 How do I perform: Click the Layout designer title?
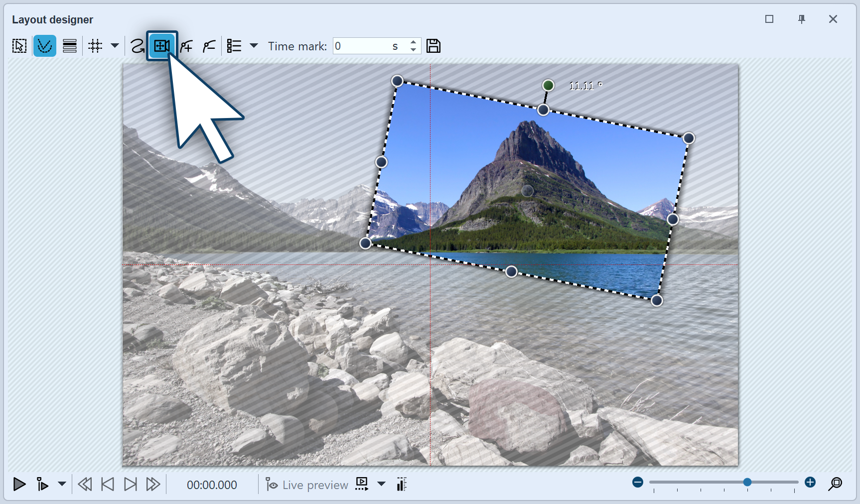tap(53, 19)
